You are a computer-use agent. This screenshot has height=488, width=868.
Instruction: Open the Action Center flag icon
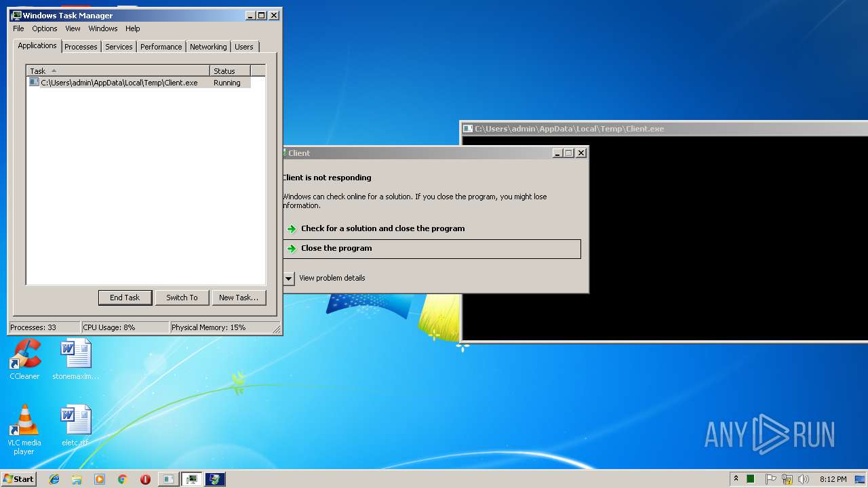tap(770, 479)
